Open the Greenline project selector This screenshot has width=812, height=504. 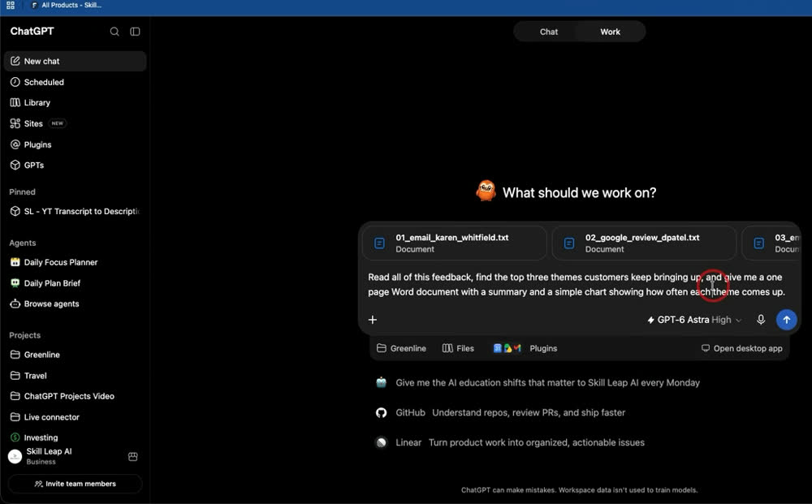coord(401,348)
